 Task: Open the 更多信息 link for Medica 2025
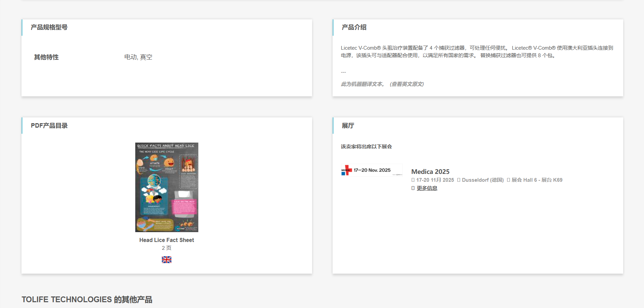click(426, 188)
